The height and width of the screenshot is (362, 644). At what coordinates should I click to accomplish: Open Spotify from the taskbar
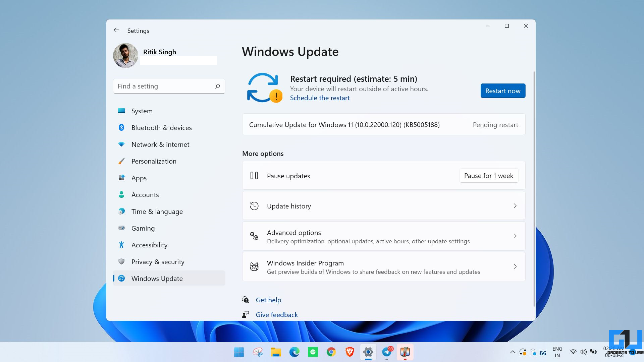point(313,352)
